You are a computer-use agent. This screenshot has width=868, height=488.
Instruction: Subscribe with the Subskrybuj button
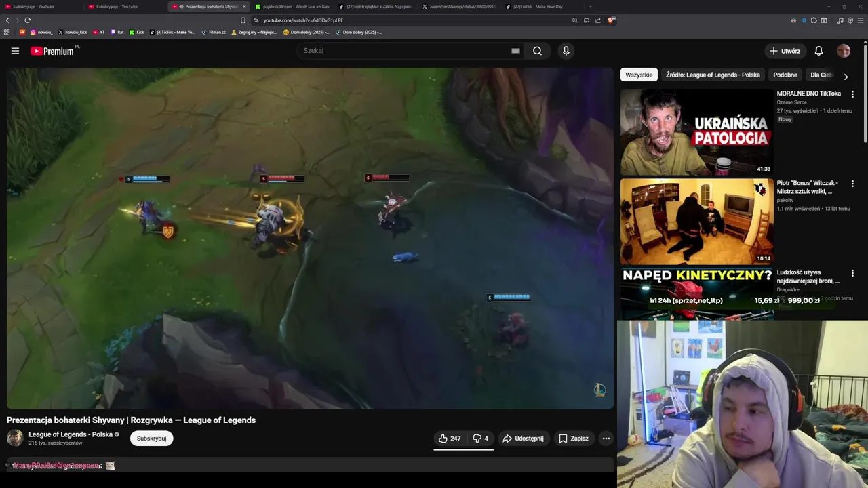[x=151, y=439]
